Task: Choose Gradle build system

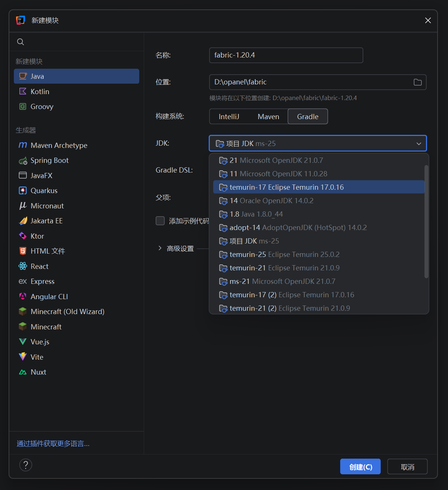Action: point(308,117)
